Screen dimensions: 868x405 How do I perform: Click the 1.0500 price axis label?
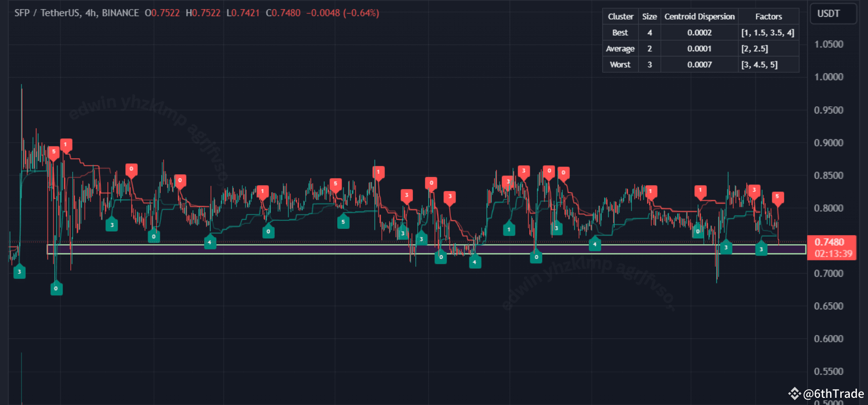click(x=829, y=44)
